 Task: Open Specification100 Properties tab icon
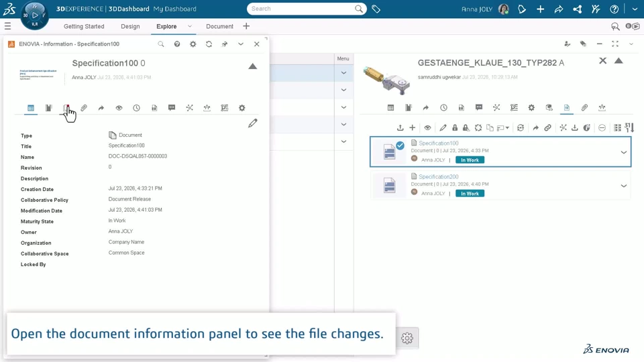click(31, 108)
